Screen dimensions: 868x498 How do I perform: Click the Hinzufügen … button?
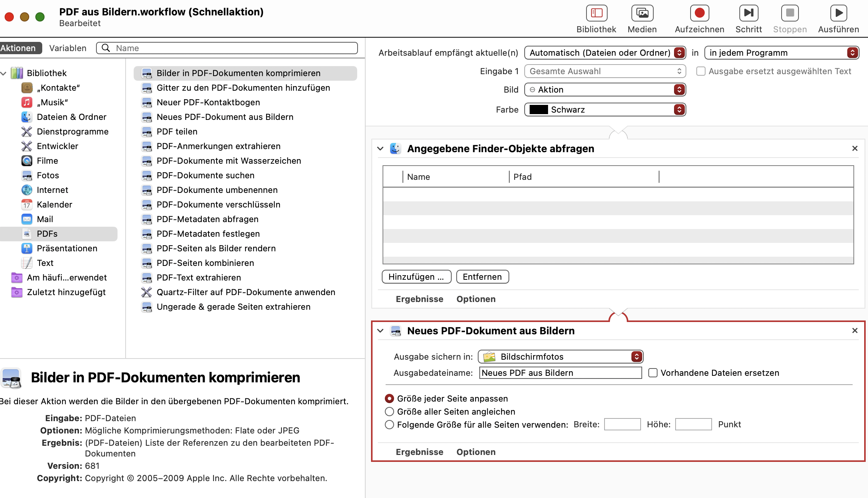416,277
